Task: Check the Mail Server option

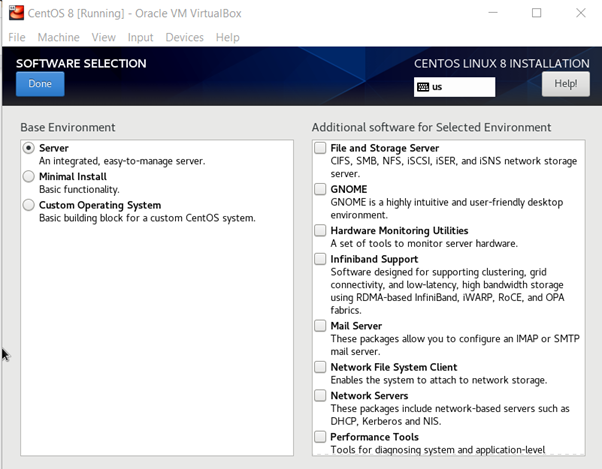Action: point(320,326)
